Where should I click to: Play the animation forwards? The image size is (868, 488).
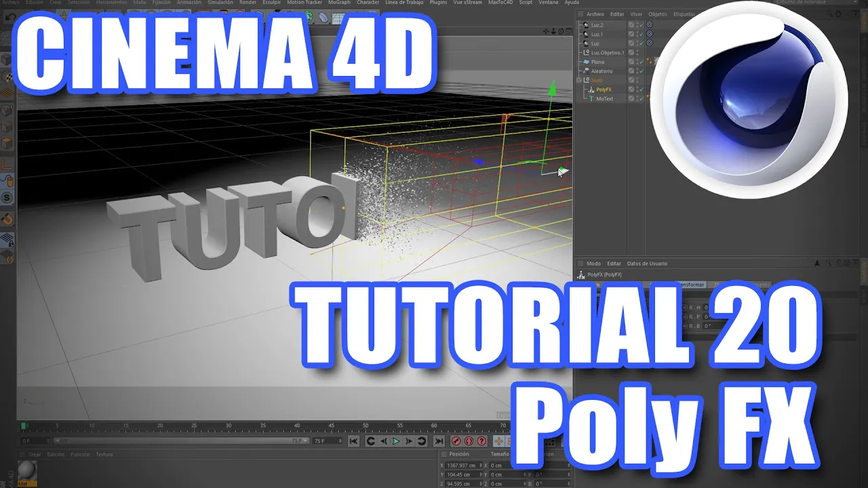click(x=396, y=441)
